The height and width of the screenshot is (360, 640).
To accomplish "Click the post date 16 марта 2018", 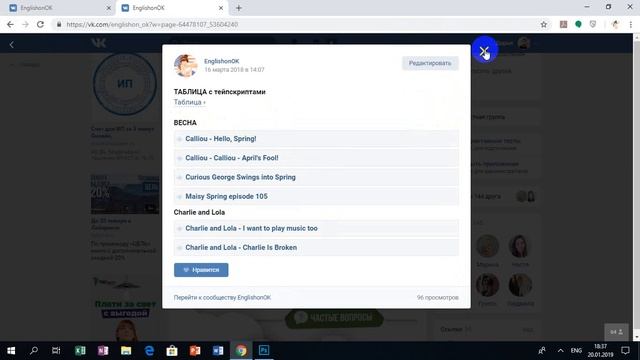I will (234, 70).
